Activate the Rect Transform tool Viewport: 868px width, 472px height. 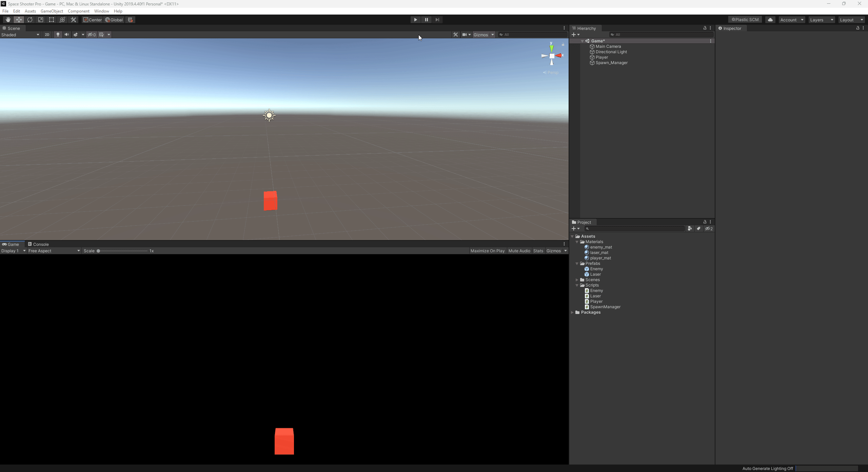[x=52, y=20]
